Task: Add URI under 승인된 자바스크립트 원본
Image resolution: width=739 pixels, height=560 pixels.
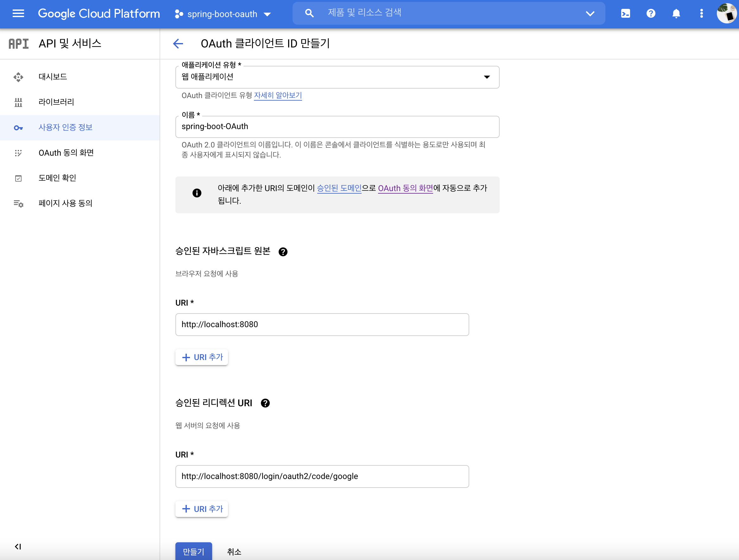Action: pos(202,357)
